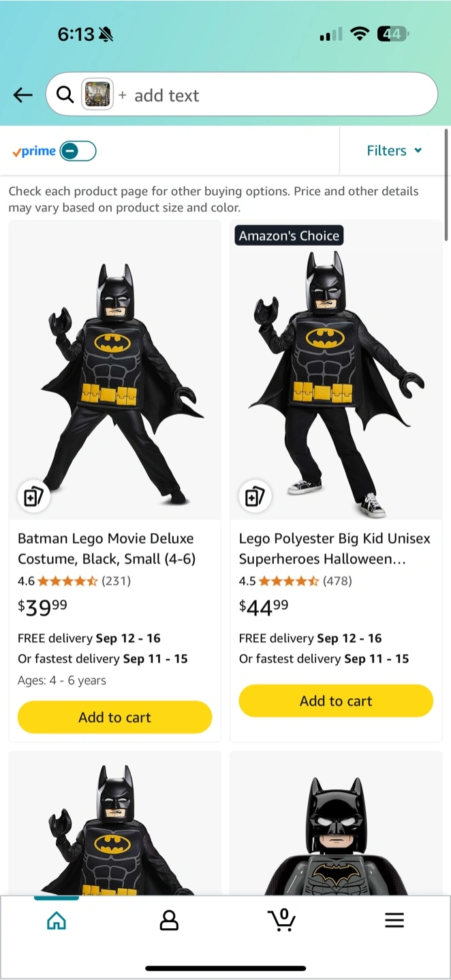Tap the search magnifier icon
This screenshot has width=451, height=980.
65,95
